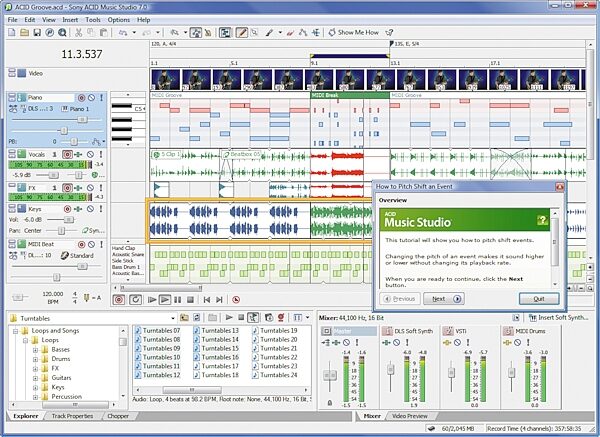Expand the Loops and Songs tree node

point(16,331)
